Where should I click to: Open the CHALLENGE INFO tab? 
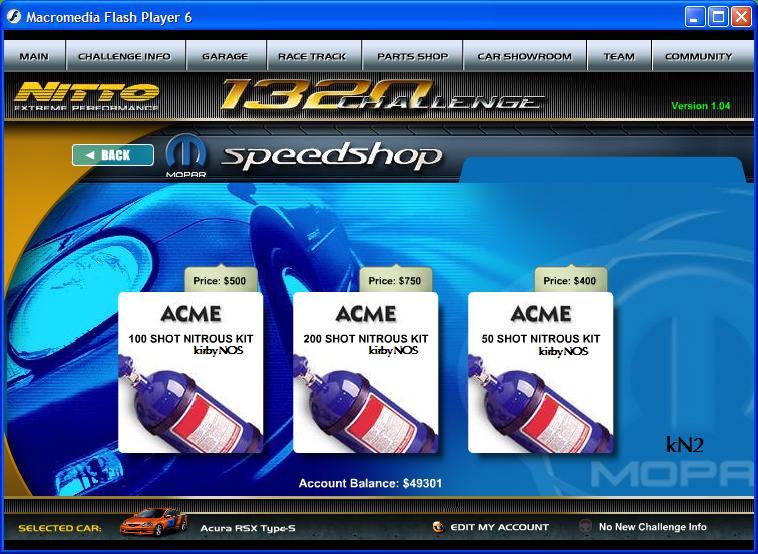click(x=125, y=56)
